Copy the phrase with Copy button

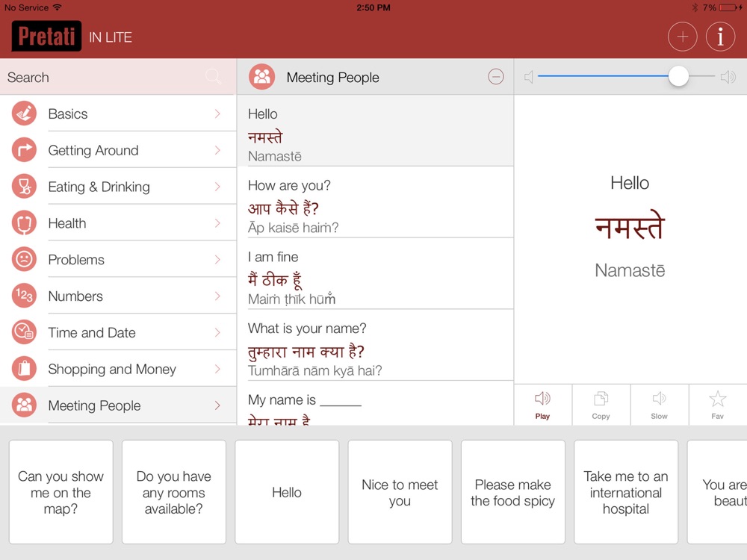601,405
